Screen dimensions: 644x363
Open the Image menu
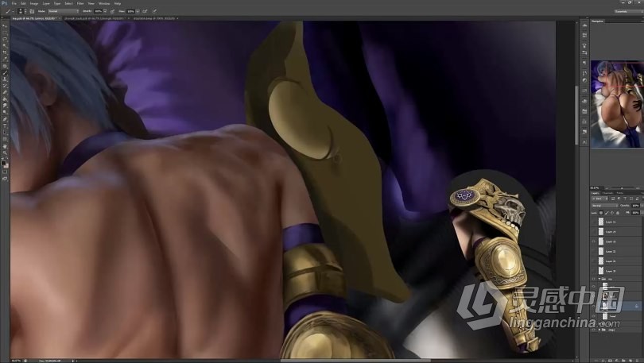point(34,4)
